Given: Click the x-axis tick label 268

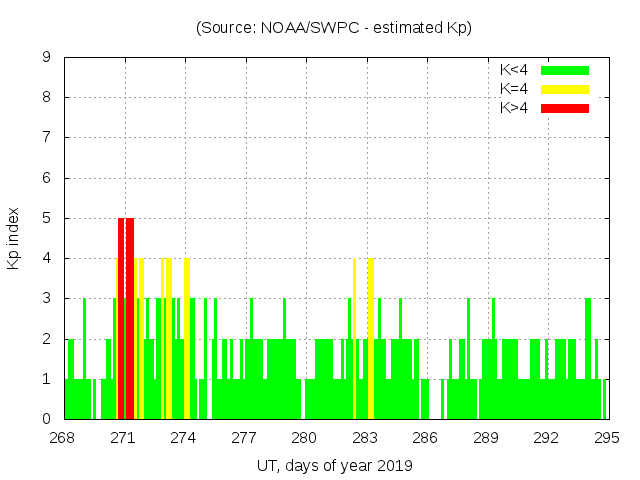Looking at the screenshot, I should tap(62, 438).
